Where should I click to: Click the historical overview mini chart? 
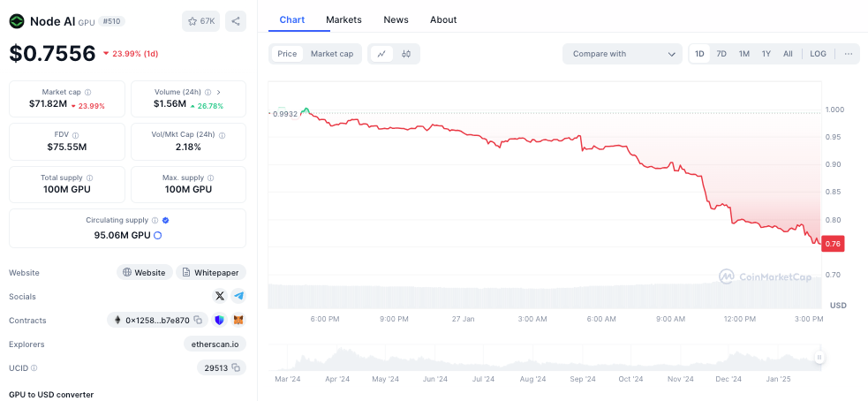pos(545,357)
